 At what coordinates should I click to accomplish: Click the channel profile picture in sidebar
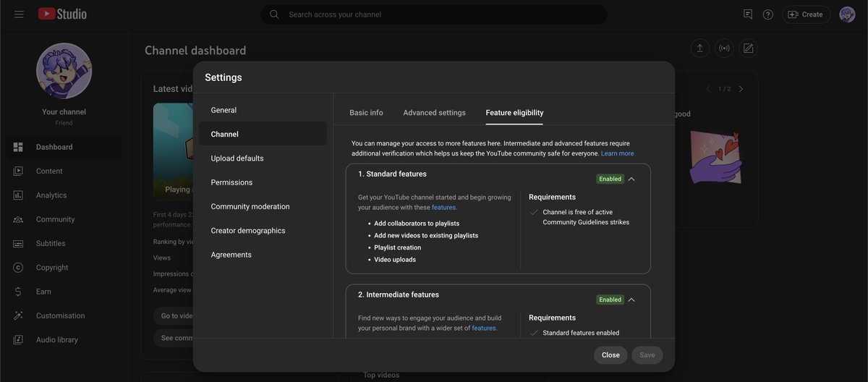click(64, 71)
